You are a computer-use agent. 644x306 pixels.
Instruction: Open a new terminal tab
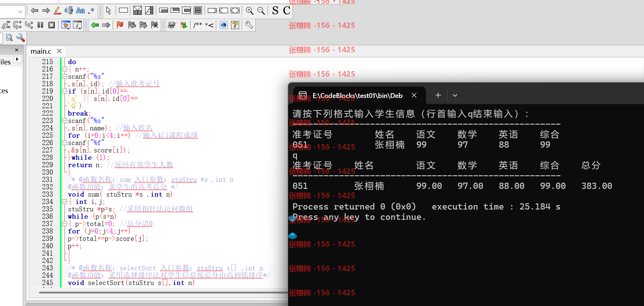(x=438, y=95)
